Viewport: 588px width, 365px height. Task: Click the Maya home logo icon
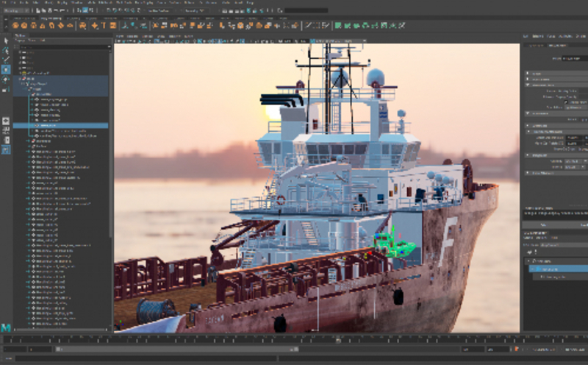(6, 327)
